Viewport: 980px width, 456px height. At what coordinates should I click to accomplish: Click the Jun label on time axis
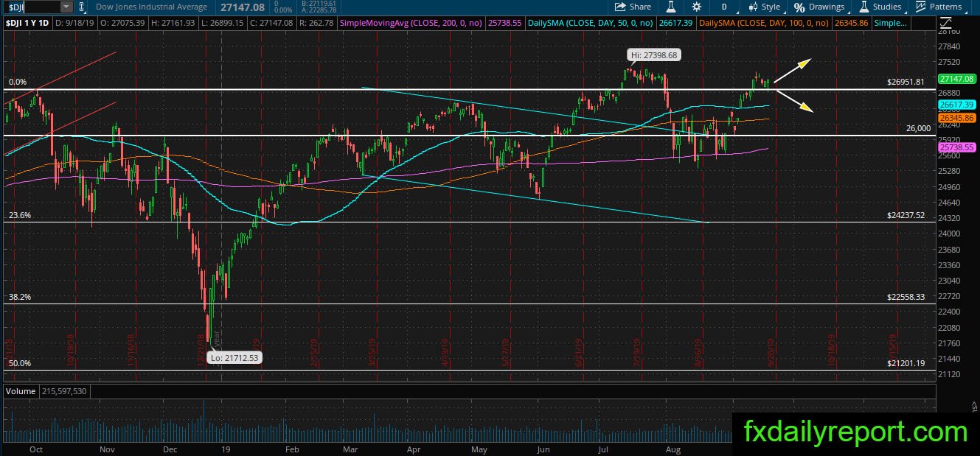[x=543, y=449]
